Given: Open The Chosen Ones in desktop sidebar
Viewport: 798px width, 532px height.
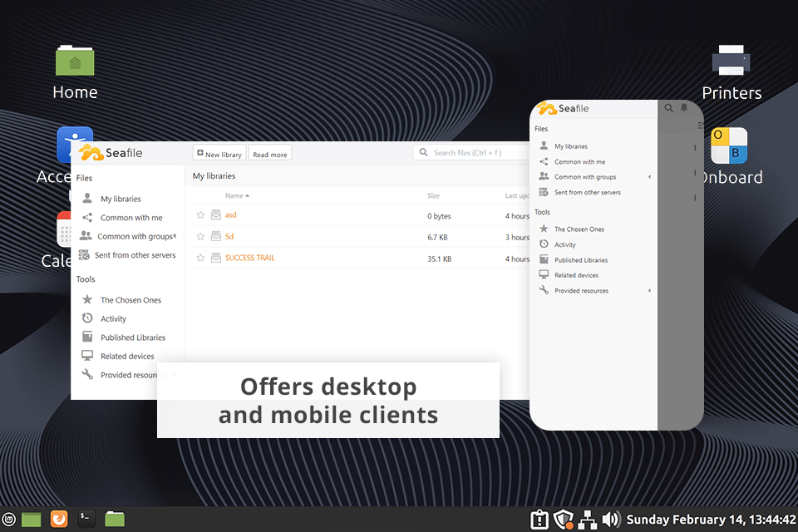Looking at the screenshot, I should pos(131,300).
